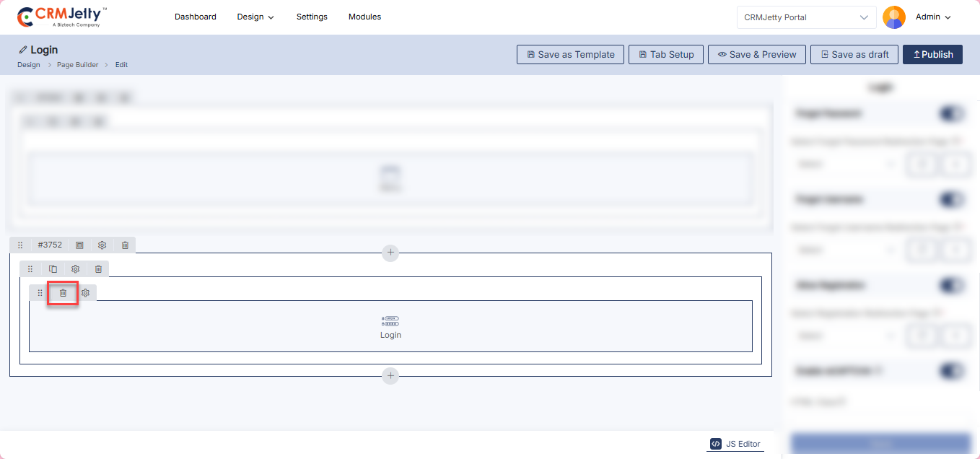Open settings gear of the Login widget
This screenshot has height=459, width=980.
(x=85, y=293)
